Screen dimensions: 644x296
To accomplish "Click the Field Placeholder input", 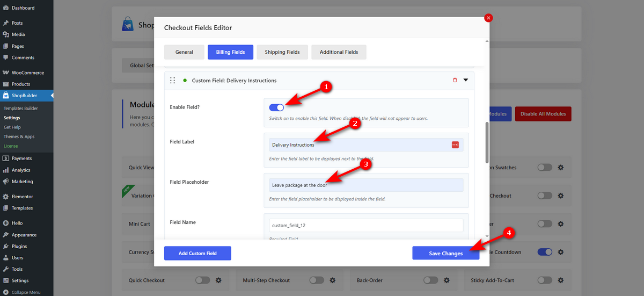I will [x=366, y=185].
